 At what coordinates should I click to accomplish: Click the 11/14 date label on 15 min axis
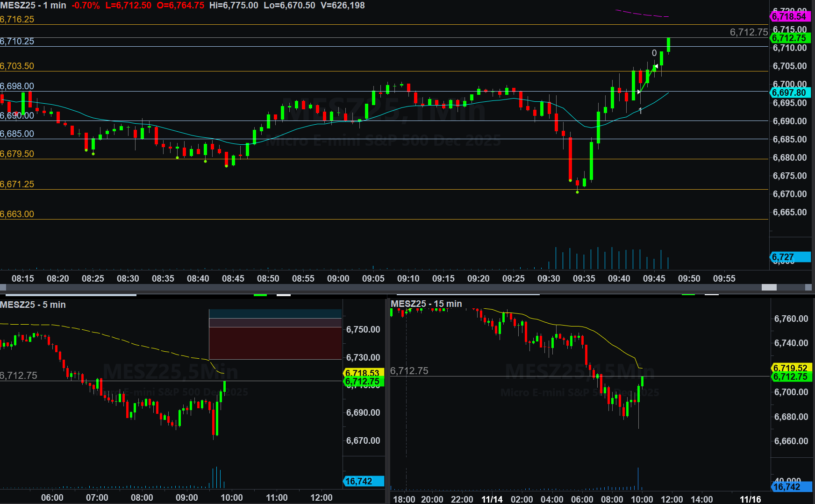tap(492, 499)
